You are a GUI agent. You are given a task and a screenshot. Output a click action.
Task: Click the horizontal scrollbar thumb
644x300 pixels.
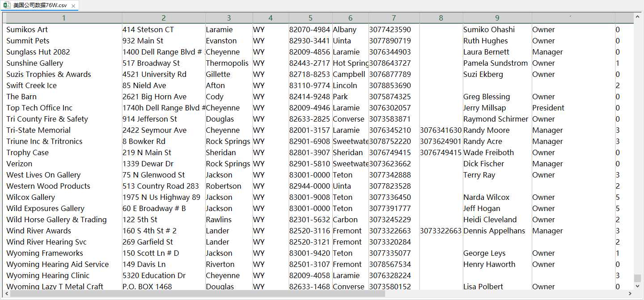(198, 294)
